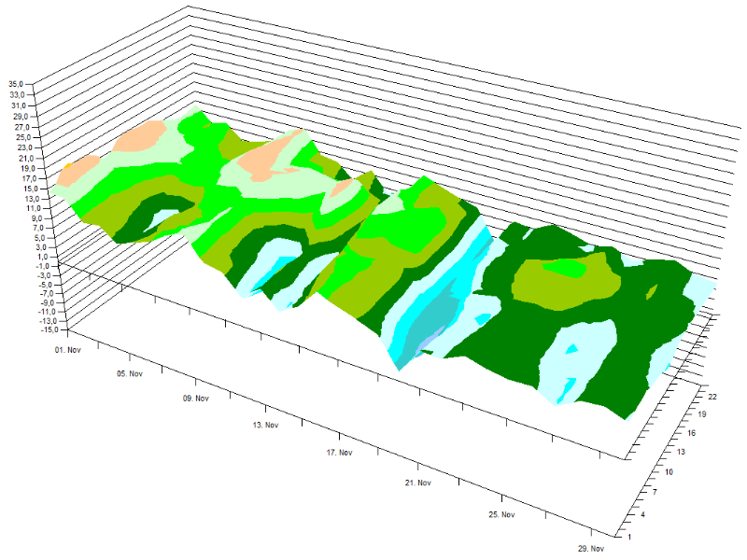Click the '16' label on the hour axis
Viewport: 747px width, 560px height.
pos(691,433)
